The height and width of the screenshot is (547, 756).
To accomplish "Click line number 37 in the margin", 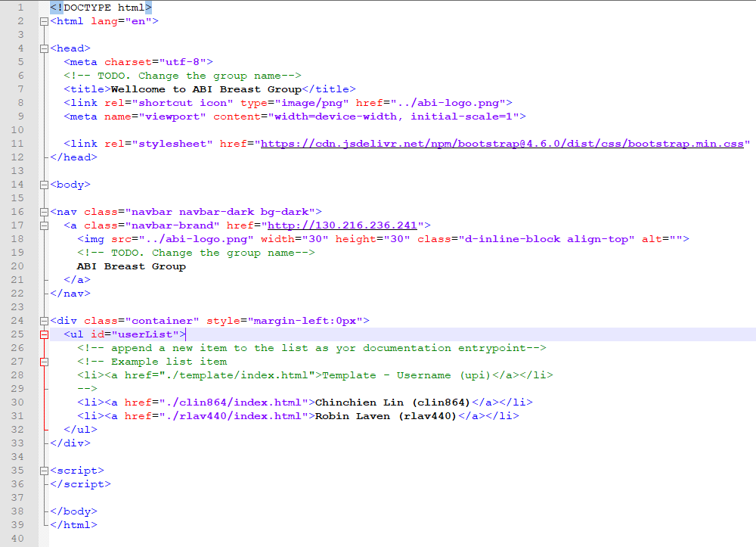I will point(17,497).
